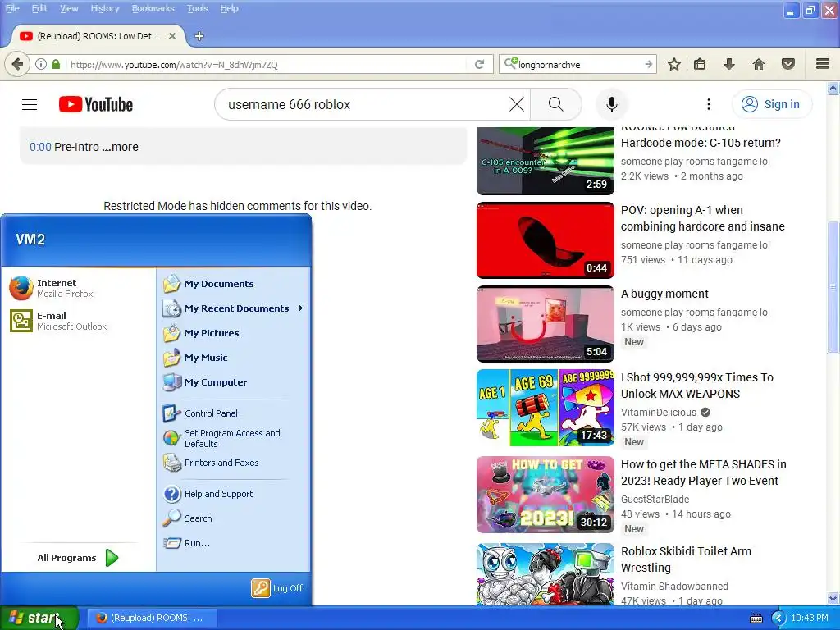Open A buggy moment video thumbnail
Image resolution: width=840 pixels, height=630 pixels.
point(546,324)
